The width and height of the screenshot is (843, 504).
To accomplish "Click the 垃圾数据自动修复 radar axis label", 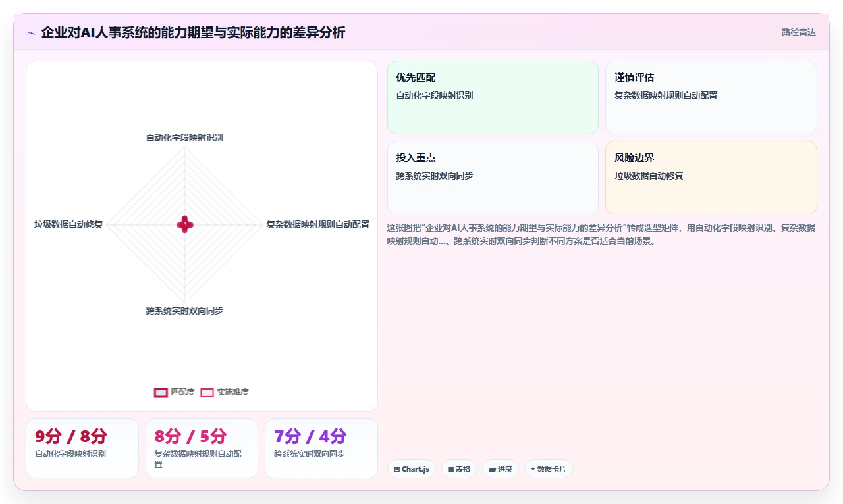I will [x=68, y=224].
